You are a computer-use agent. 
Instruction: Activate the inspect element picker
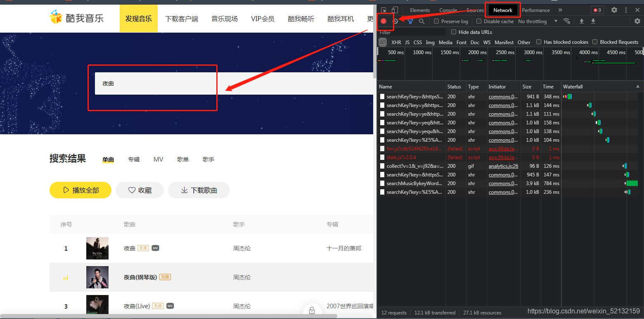(x=384, y=10)
